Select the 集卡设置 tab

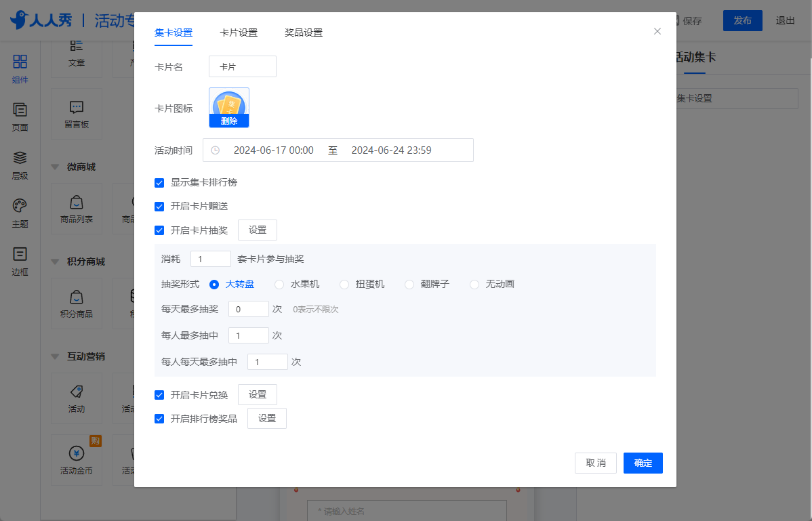click(174, 33)
